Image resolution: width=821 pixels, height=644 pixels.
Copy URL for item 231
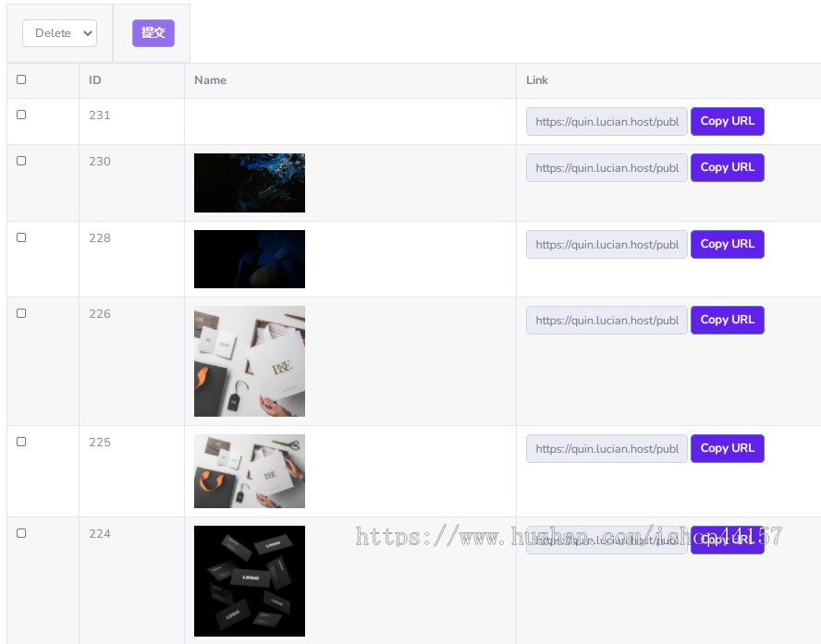[728, 121]
